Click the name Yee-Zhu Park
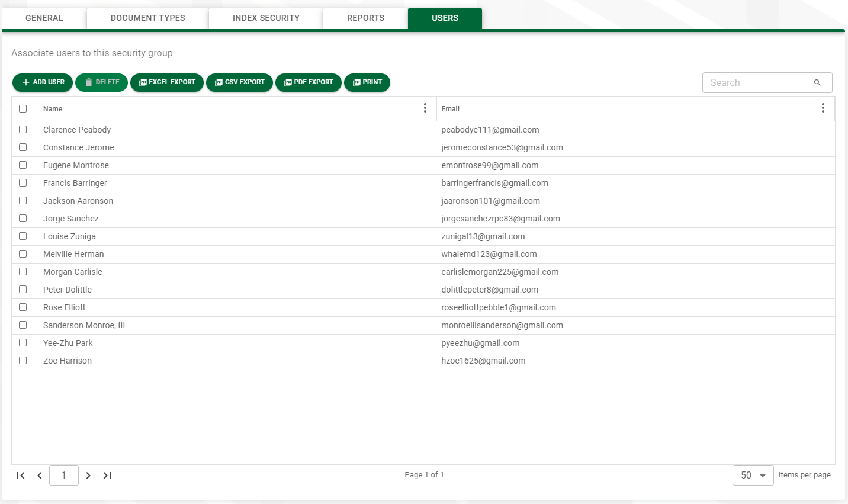The image size is (848, 504). (x=68, y=343)
